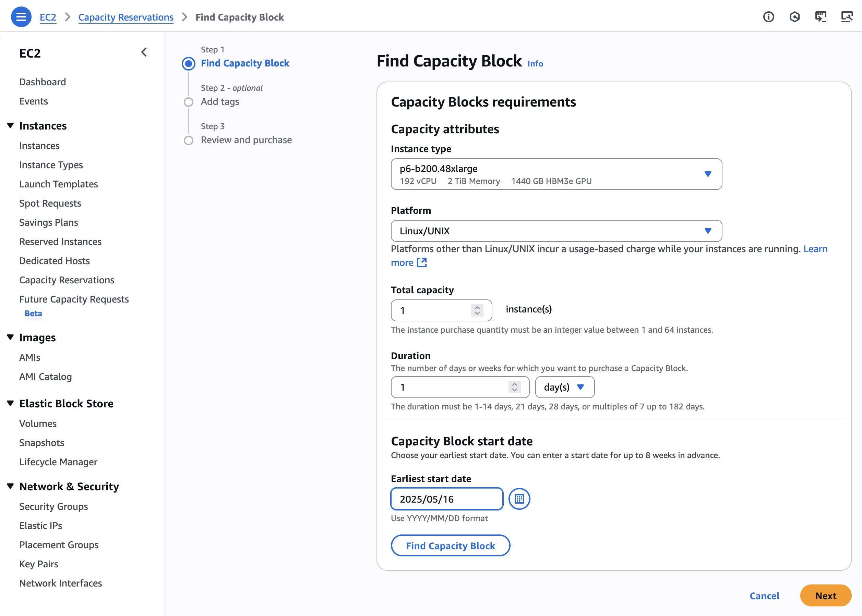Open Elastic IPs in the sidebar
Screen dimensions: 862x616
coord(40,526)
